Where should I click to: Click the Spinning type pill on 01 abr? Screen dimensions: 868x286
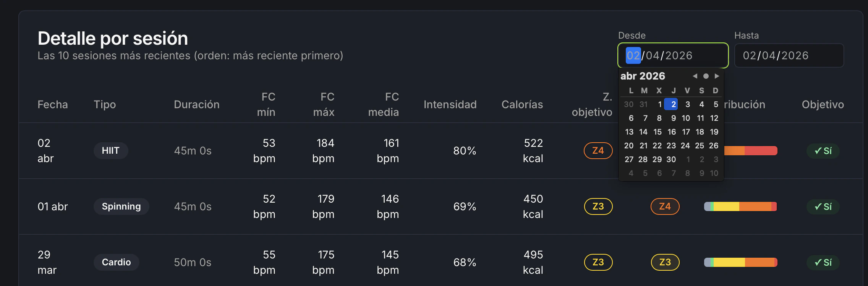coord(121,206)
